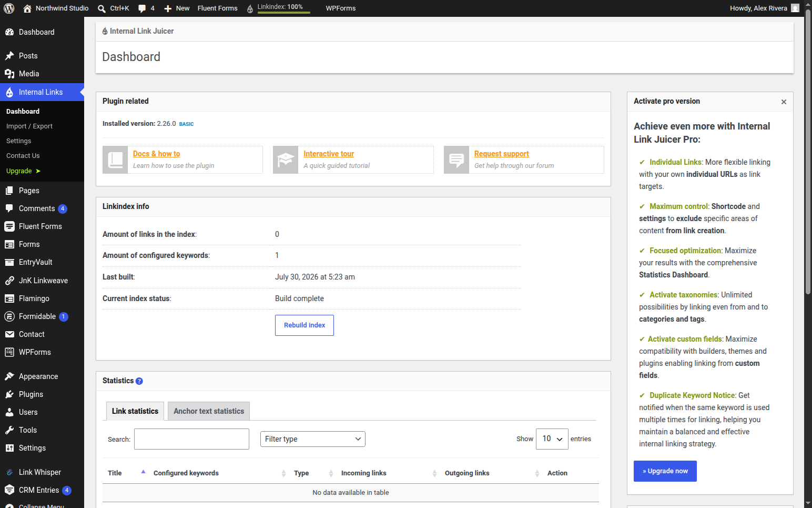Click the Users person icon
812x508 pixels.
[x=9, y=412]
